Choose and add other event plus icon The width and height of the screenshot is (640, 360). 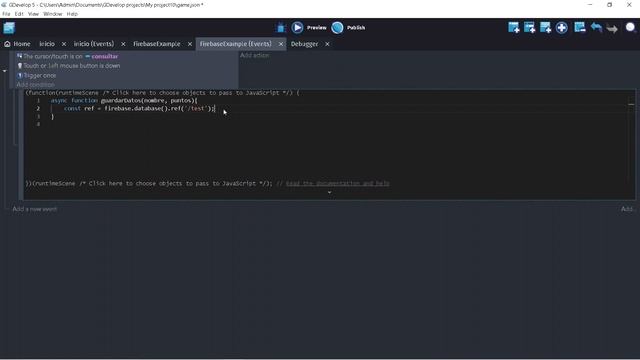(562, 28)
